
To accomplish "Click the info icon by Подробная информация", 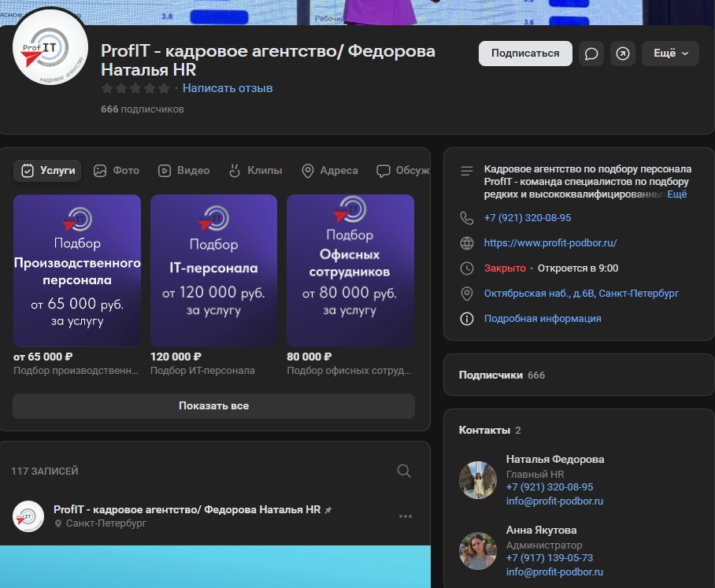I will coord(467,319).
